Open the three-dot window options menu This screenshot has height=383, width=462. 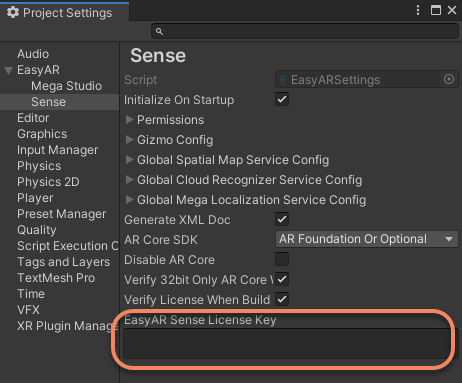[x=418, y=10]
